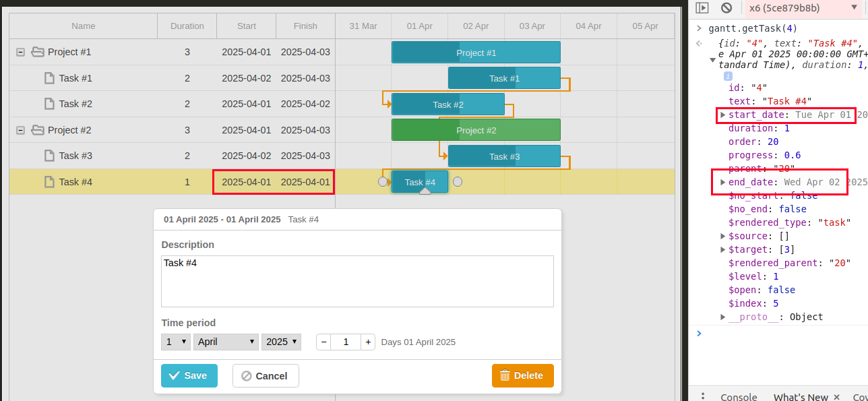
Task: Collapse the Project #2 tree row
Action: (20, 129)
